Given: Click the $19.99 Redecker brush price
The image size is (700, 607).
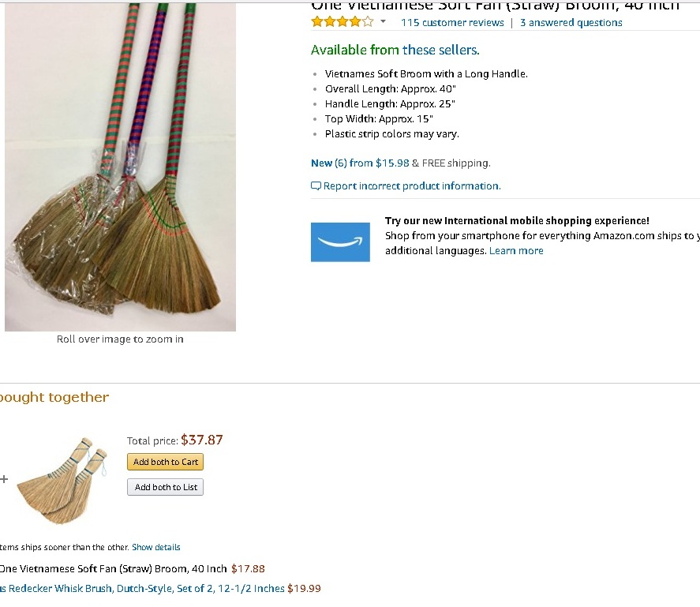Looking at the screenshot, I should coord(304,588).
